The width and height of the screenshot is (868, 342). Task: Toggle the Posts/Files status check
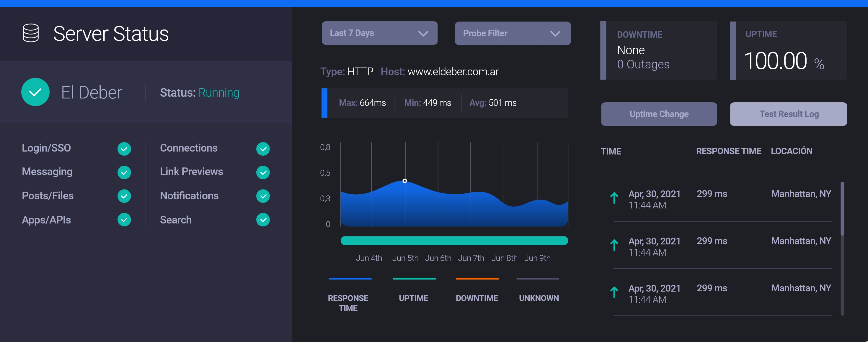coord(124,196)
